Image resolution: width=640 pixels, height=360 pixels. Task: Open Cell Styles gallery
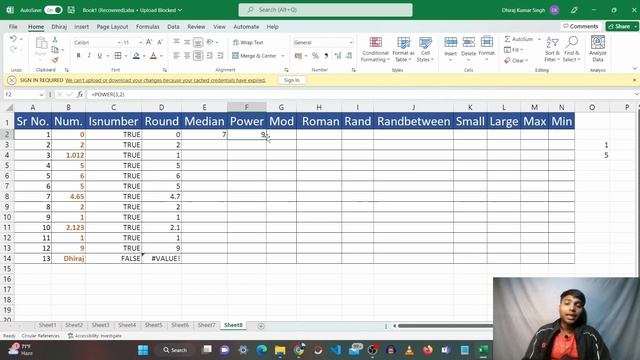coord(425,49)
